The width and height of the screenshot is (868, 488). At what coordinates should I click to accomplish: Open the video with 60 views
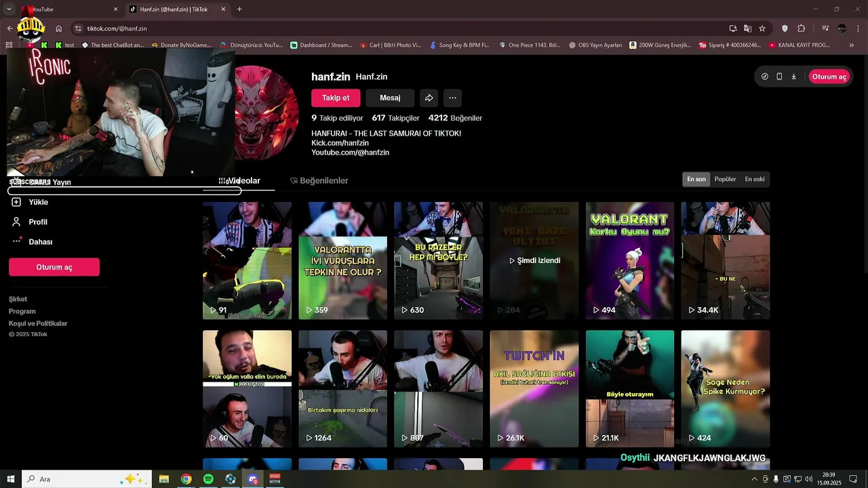[247, 388]
